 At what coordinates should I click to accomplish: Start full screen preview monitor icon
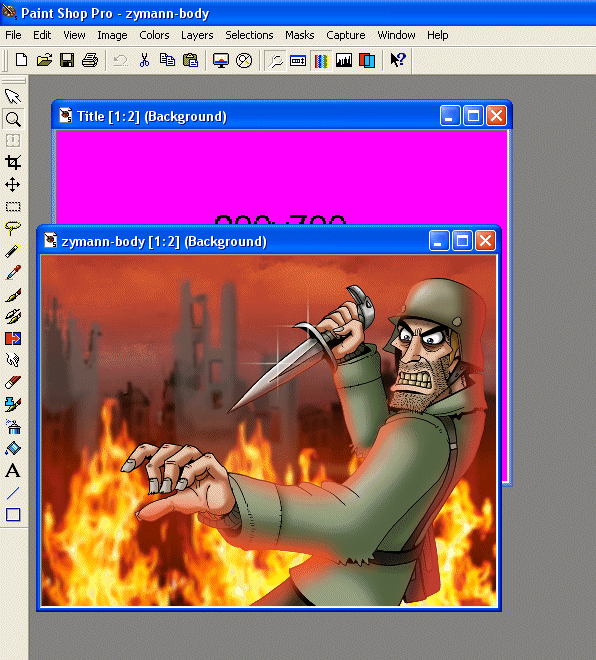(221, 60)
